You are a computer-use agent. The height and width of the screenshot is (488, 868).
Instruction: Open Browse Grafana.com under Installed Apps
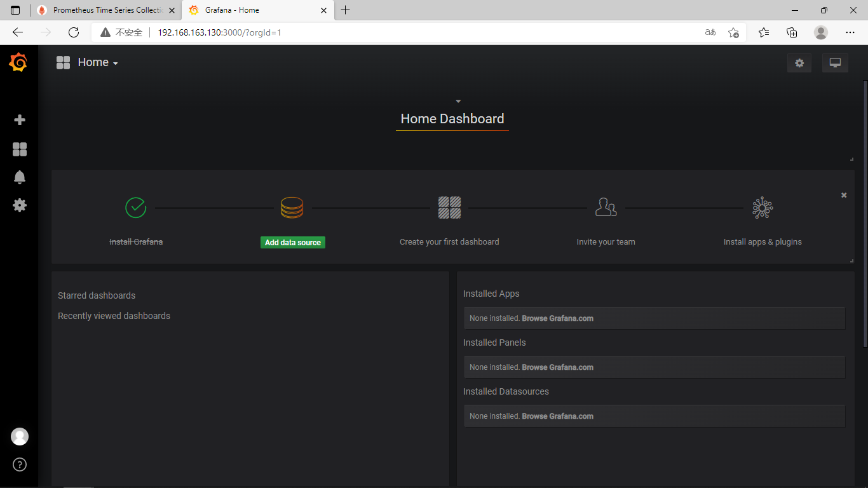(x=558, y=318)
